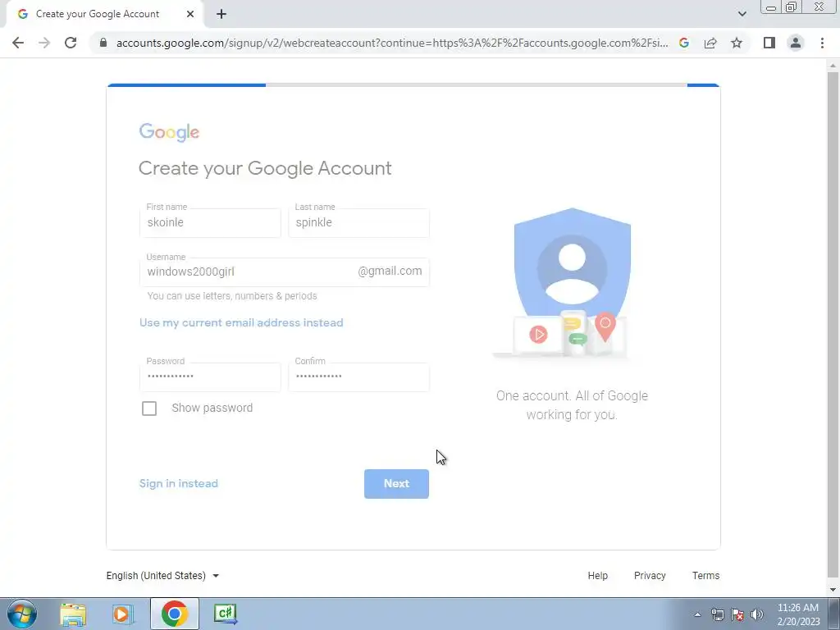Reload the current page
Image resolution: width=840 pixels, height=630 pixels.
point(71,43)
